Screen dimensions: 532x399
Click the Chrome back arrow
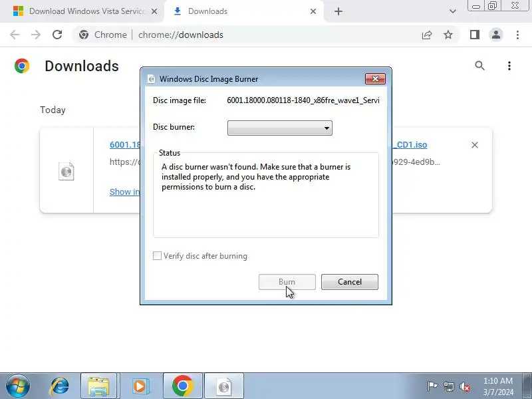point(15,35)
